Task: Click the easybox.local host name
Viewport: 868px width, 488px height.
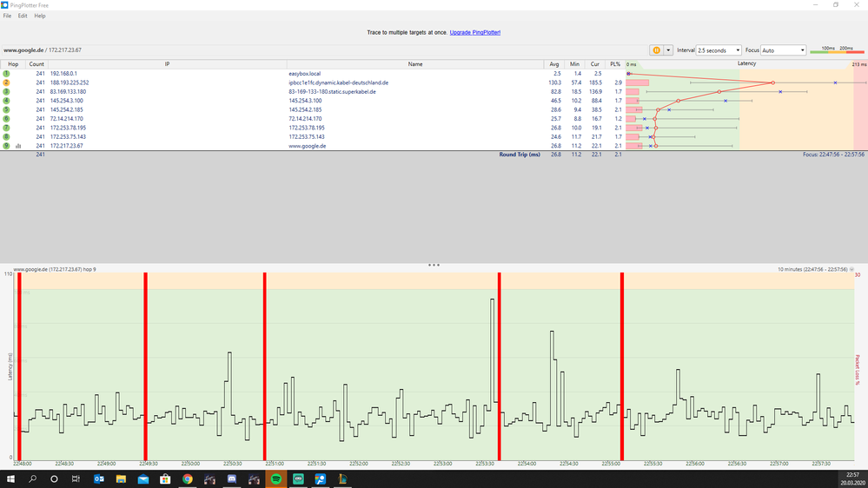Action: (304, 74)
